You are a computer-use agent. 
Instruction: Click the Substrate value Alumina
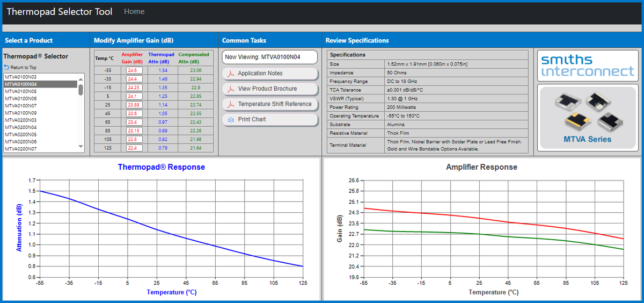pyautogui.click(x=396, y=124)
